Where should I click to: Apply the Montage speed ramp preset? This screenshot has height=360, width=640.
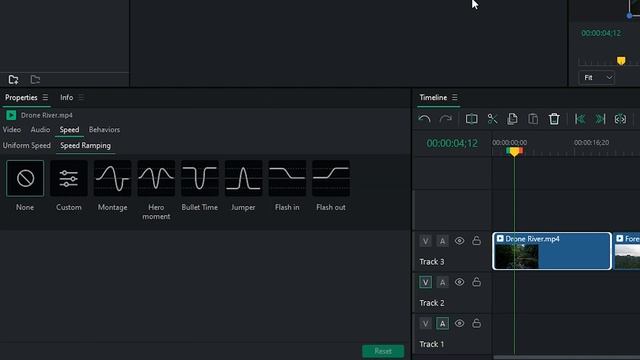coord(112,178)
